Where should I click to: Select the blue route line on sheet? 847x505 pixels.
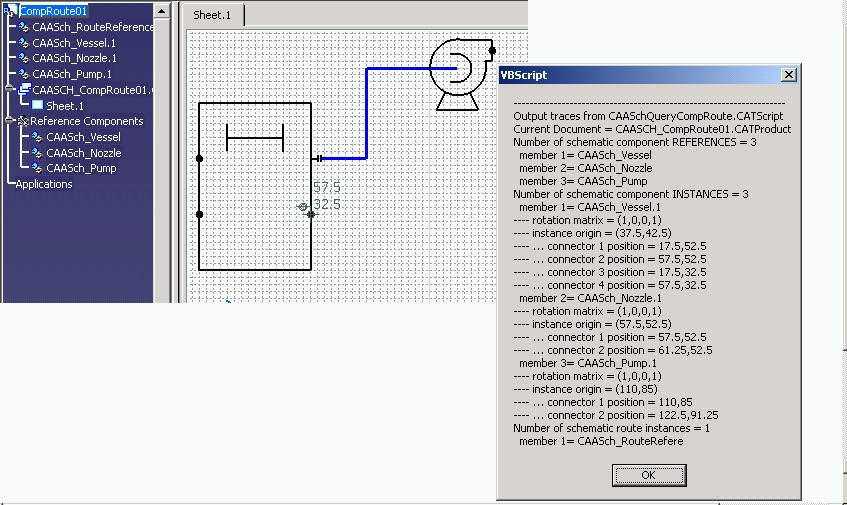(x=367, y=110)
